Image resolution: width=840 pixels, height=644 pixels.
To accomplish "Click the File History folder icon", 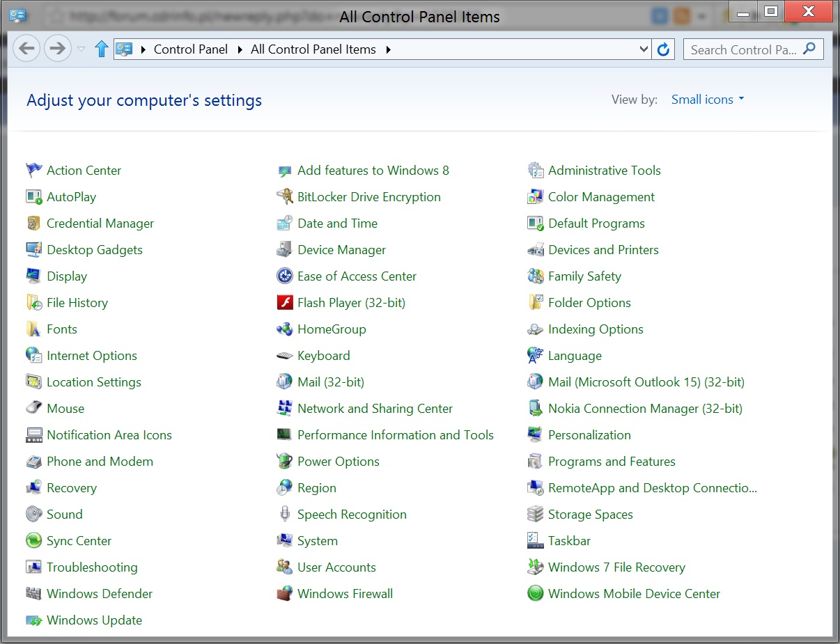I will coord(33,302).
